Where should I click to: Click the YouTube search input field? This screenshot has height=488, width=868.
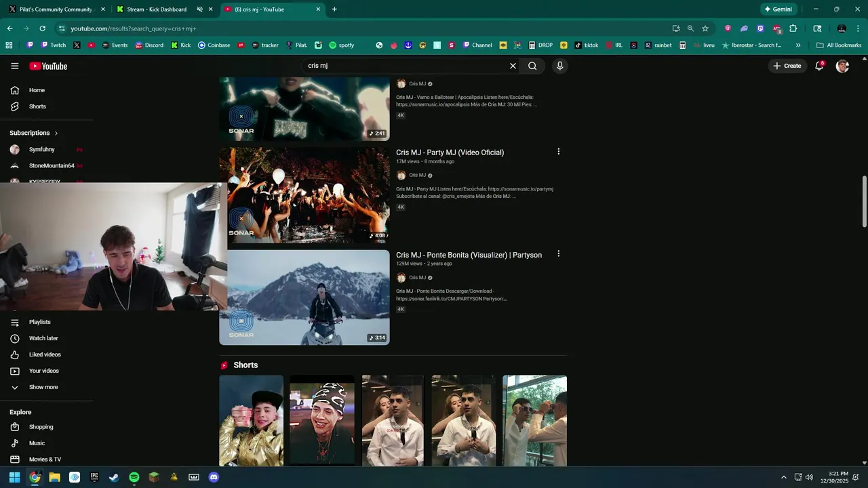pyautogui.click(x=406, y=66)
